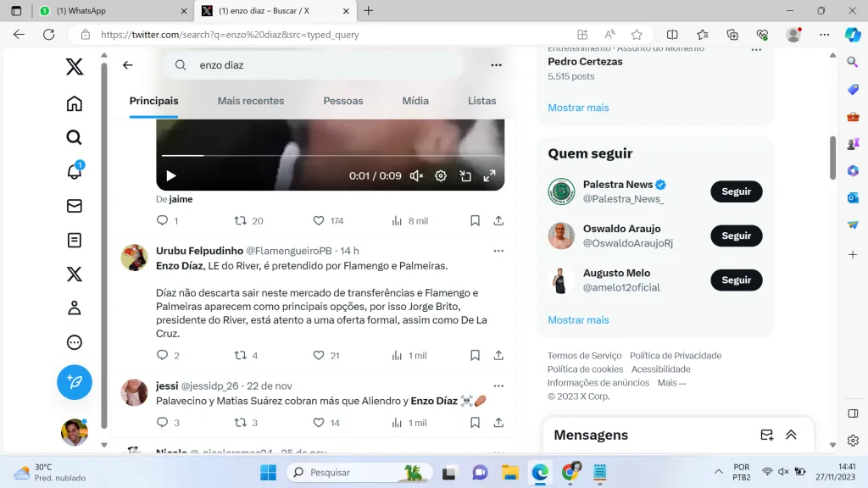Switch to the Mais recentes tab
The width and height of the screenshot is (868, 488).
[x=251, y=101]
